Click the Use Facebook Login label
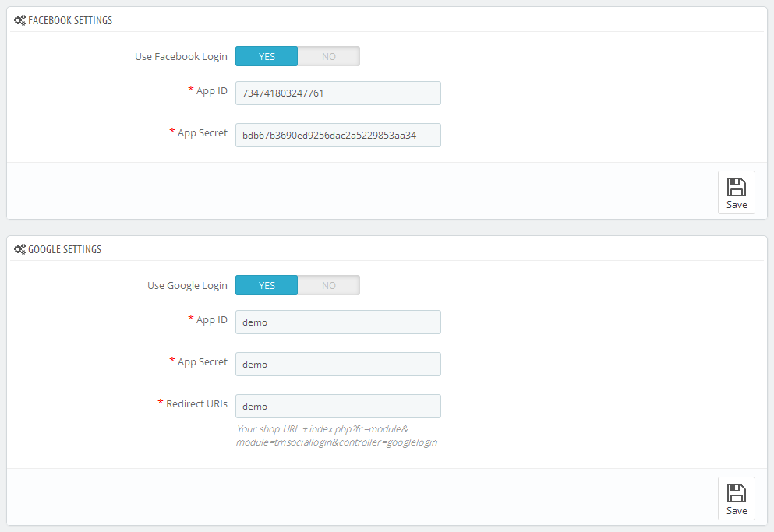This screenshot has width=774, height=532. click(x=181, y=57)
